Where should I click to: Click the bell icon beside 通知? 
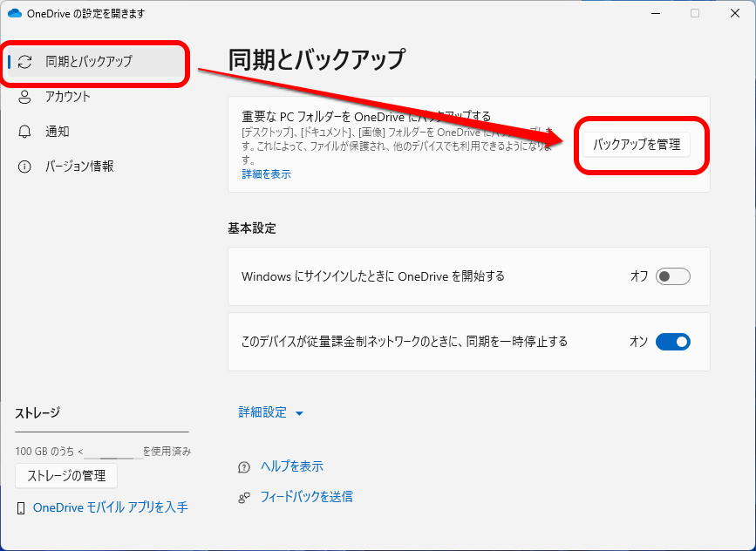(24, 132)
